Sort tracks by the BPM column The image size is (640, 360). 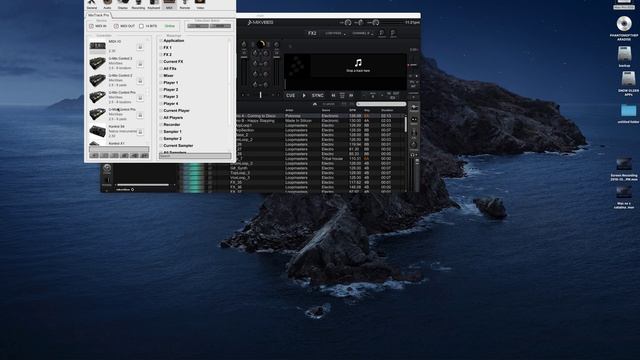352,110
